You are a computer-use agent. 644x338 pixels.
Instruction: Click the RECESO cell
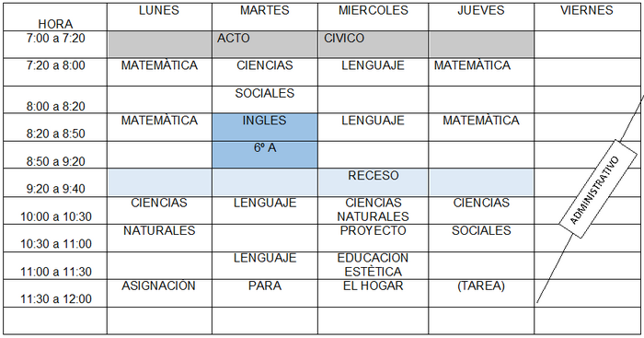tap(373, 182)
